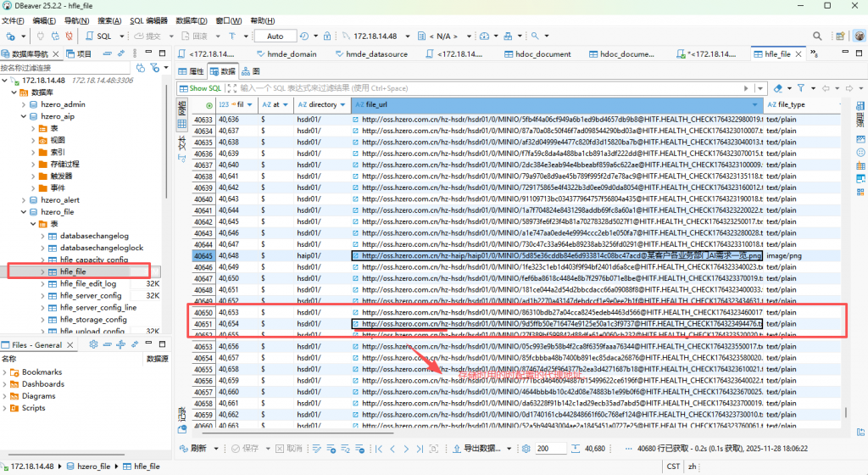Go to the first page of results
The image size is (868, 475).
(x=379, y=448)
